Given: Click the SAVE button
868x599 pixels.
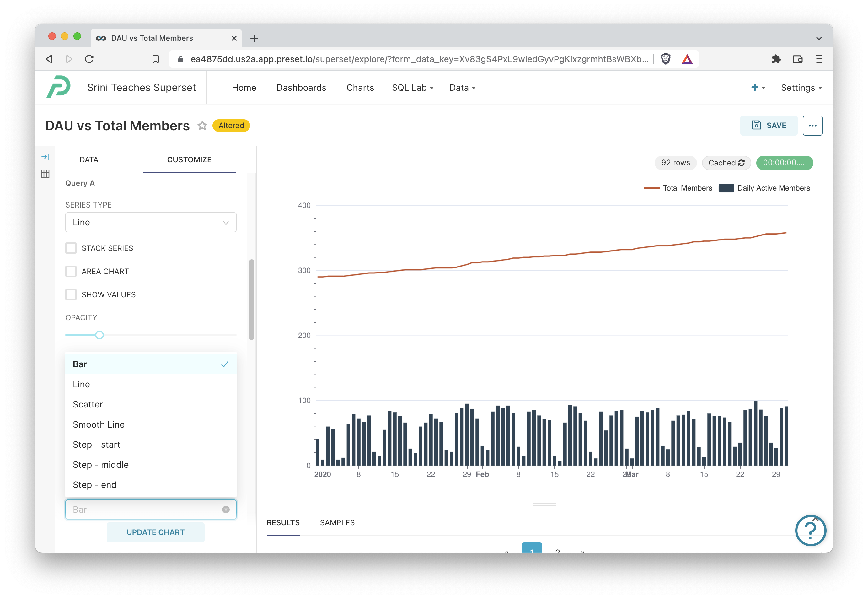Looking at the screenshot, I should [x=768, y=125].
